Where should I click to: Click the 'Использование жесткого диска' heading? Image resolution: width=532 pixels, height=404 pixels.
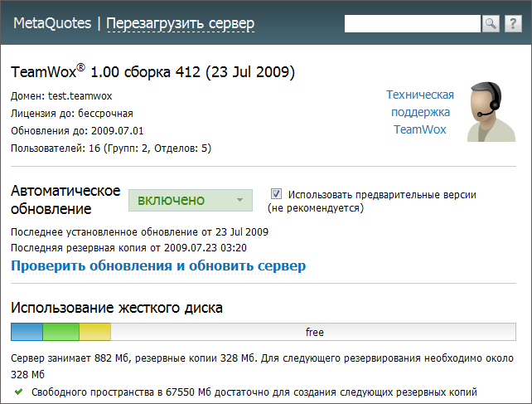click(x=117, y=308)
